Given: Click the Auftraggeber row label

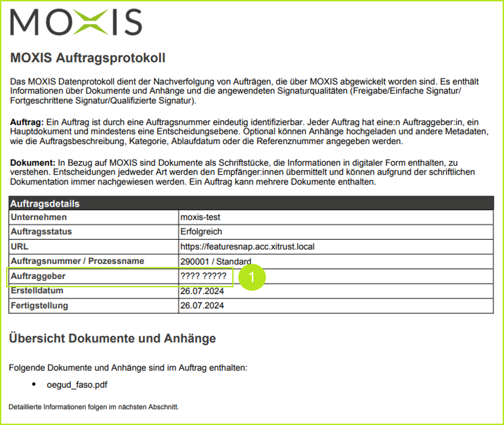Looking at the screenshot, I should [x=38, y=276].
